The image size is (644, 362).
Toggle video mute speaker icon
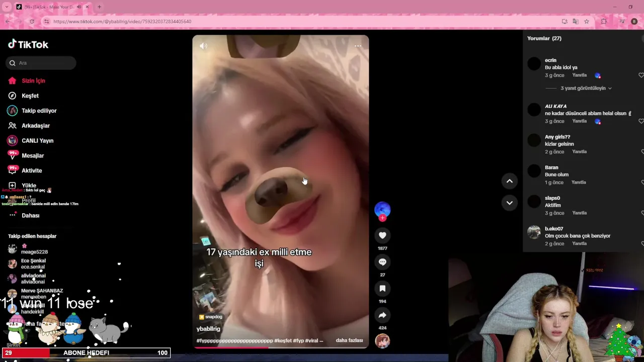203,46
